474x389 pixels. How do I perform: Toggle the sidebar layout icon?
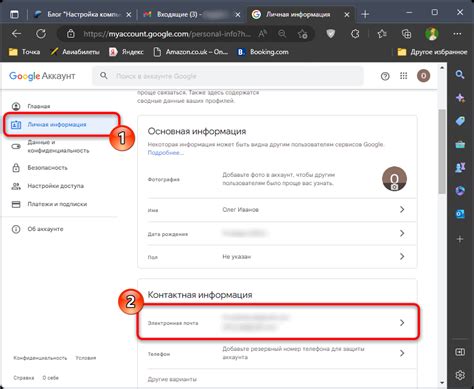[460, 352]
